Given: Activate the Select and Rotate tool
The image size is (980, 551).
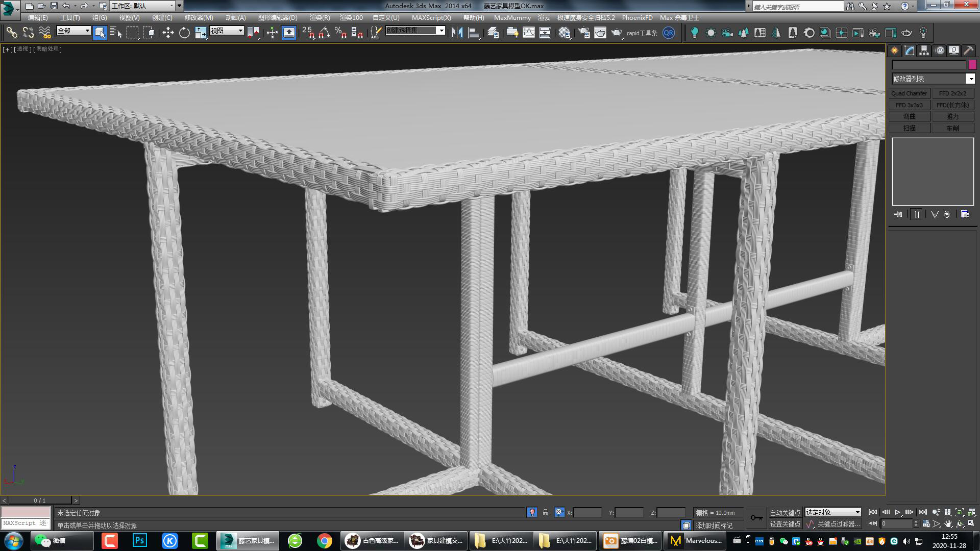Looking at the screenshot, I should pyautogui.click(x=184, y=32).
